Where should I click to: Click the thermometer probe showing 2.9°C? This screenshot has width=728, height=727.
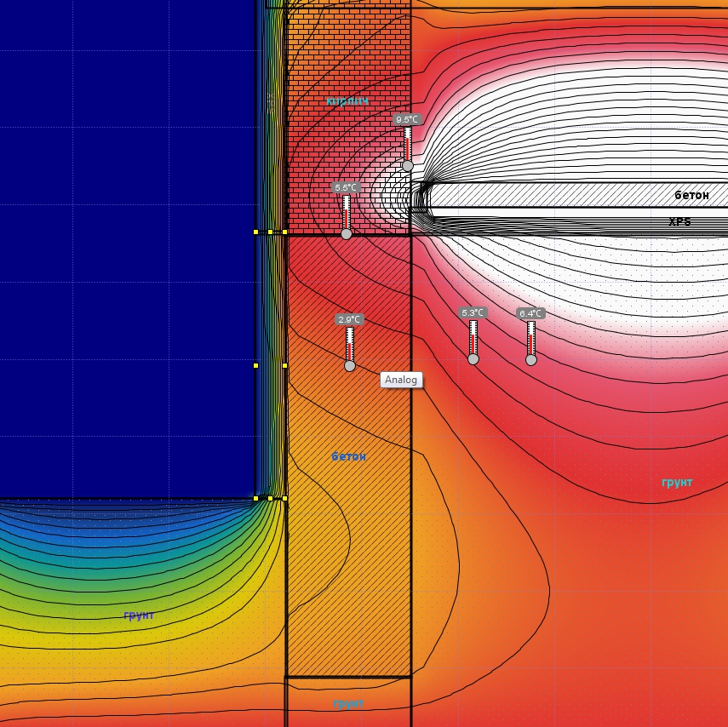pyautogui.click(x=350, y=343)
